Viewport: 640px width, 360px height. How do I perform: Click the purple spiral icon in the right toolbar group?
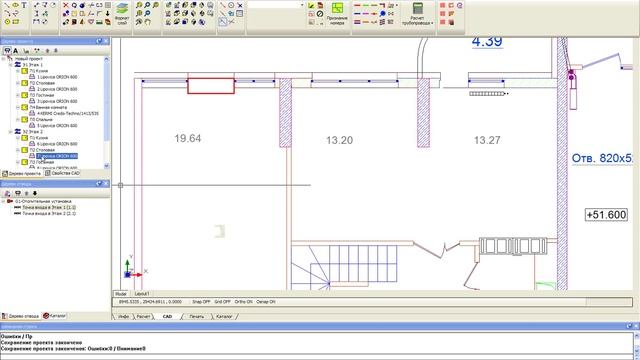pos(460,5)
